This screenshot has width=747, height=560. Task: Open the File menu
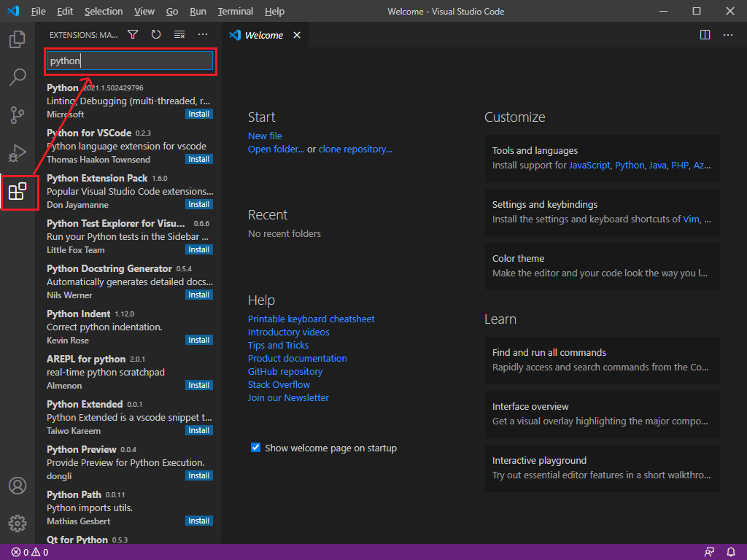pyautogui.click(x=38, y=12)
